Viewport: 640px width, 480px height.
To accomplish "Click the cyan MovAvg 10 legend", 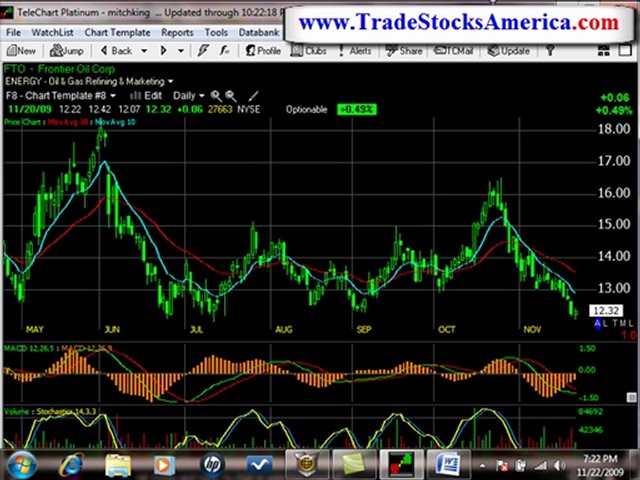I will coord(115,122).
